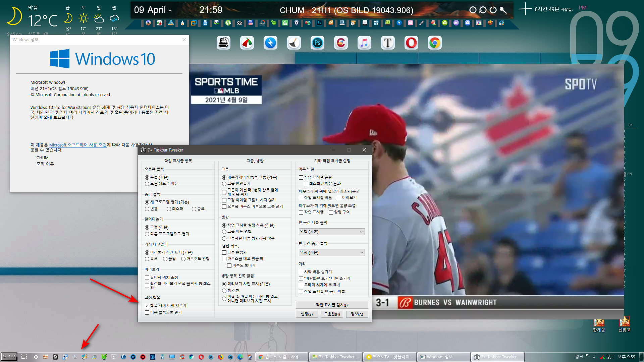The image size is (644, 362).
Task: Enable 시작 버튼 숨기기 checkbox
Action: [x=301, y=272]
